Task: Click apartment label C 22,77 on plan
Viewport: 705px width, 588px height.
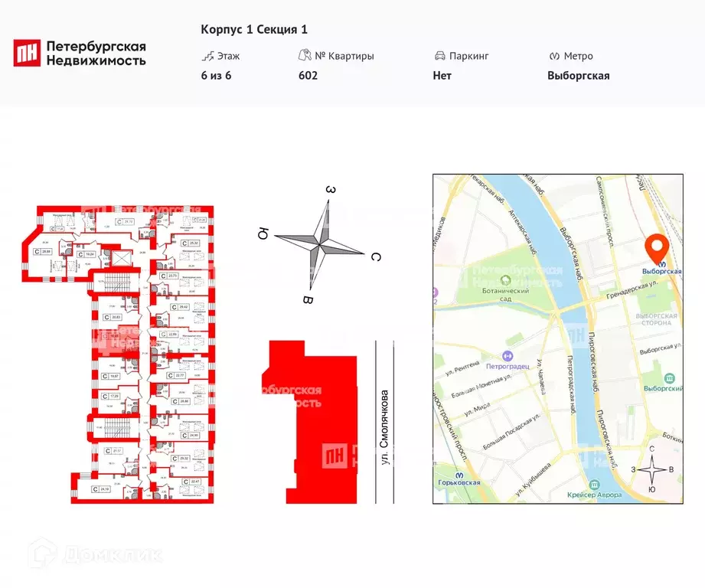Action: coord(176,375)
